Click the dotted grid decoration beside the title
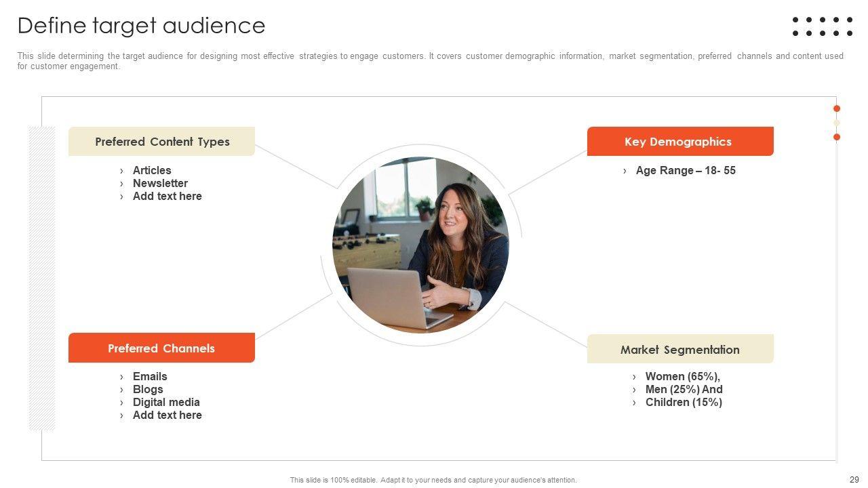Image resolution: width=868 pixels, height=488 pixels. [823, 26]
